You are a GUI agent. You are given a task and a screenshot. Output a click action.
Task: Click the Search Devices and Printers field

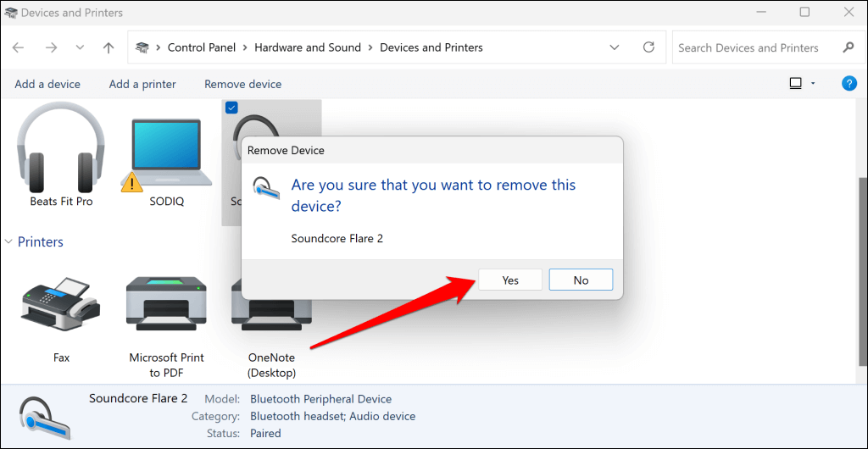754,48
